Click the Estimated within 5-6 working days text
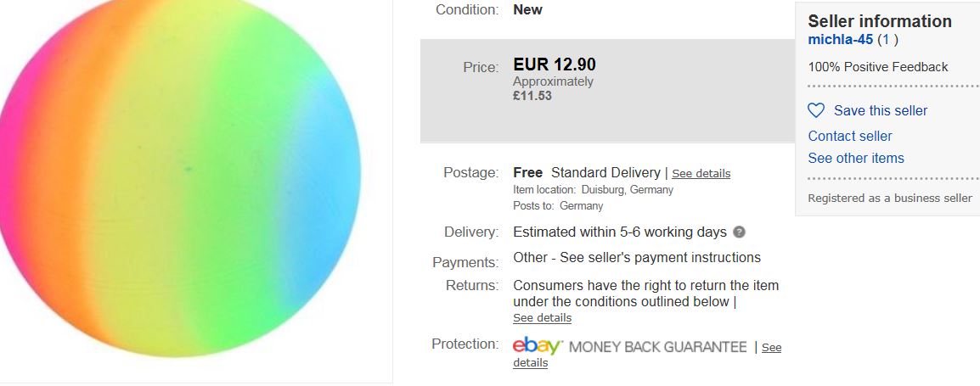 click(x=620, y=232)
